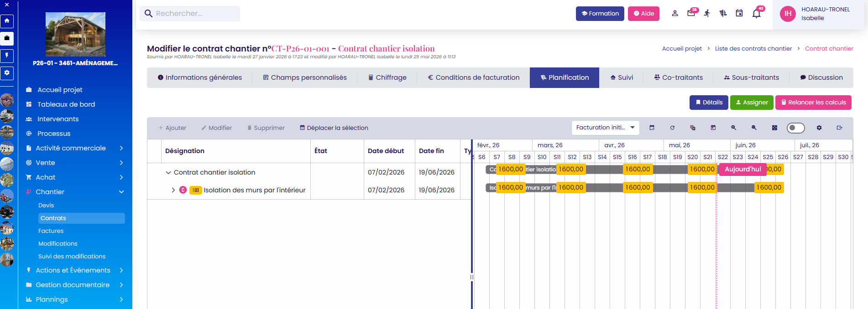868x309 pixels.
Task: Open notifications bell with 42 badge
Action: pyautogui.click(x=757, y=13)
